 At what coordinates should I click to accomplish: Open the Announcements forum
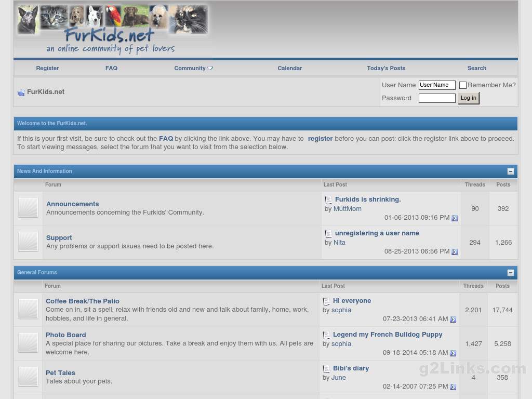pyautogui.click(x=73, y=204)
